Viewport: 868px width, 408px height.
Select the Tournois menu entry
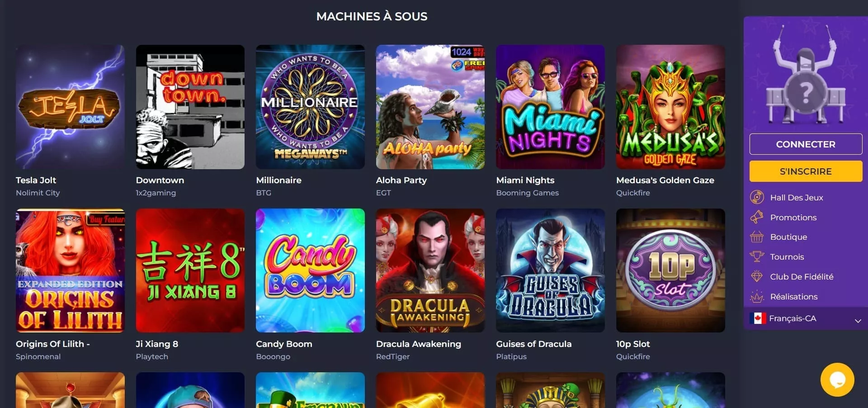click(x=787, y=257)
